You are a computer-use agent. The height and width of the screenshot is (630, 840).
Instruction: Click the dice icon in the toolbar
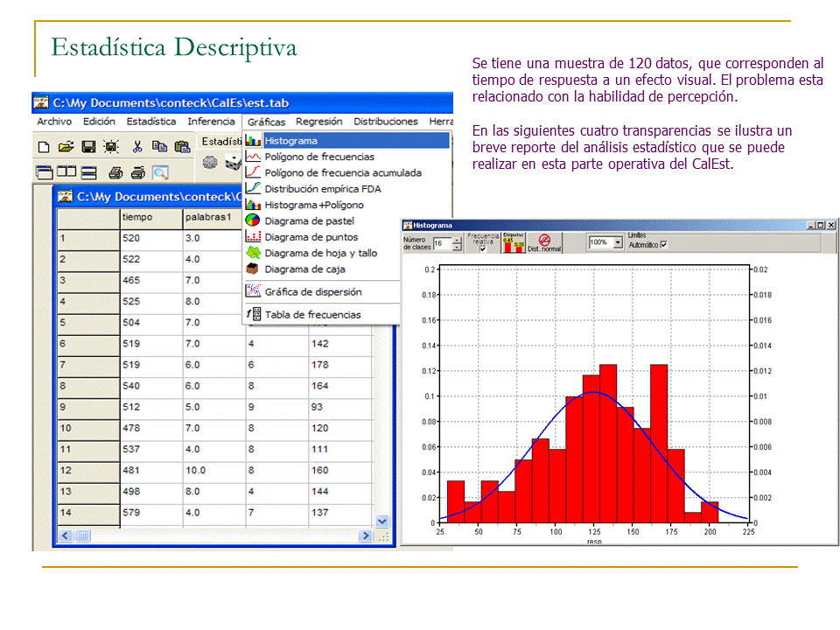pyautogui.click(x=233, y=163)
